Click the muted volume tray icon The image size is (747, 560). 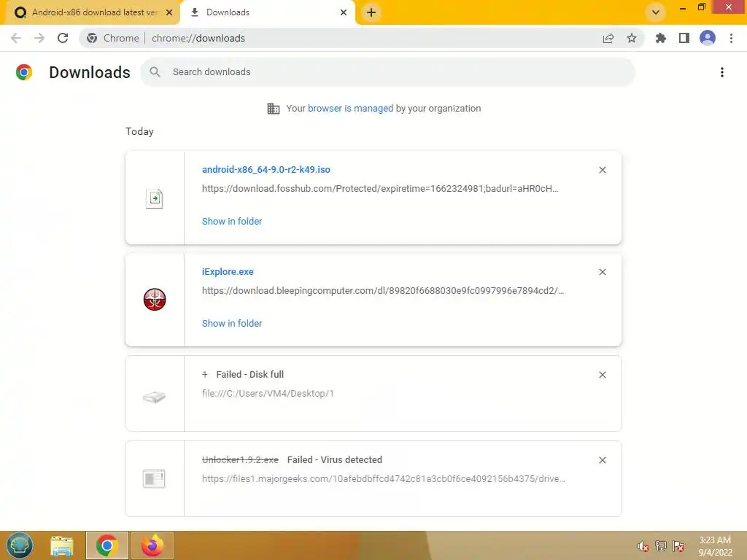tap(643, 546)
